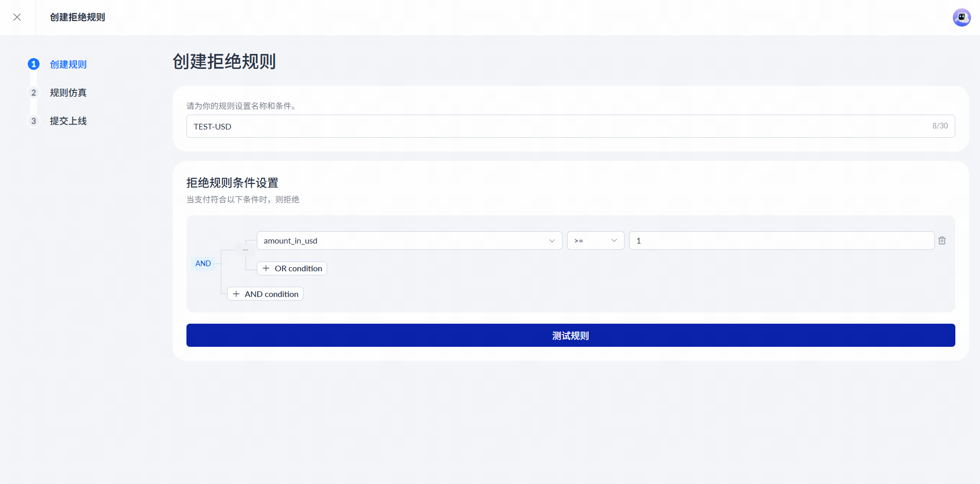The image size is (980, 484).
Task: Delete the amount_in_usd condition row
Action: click(942, 240)
